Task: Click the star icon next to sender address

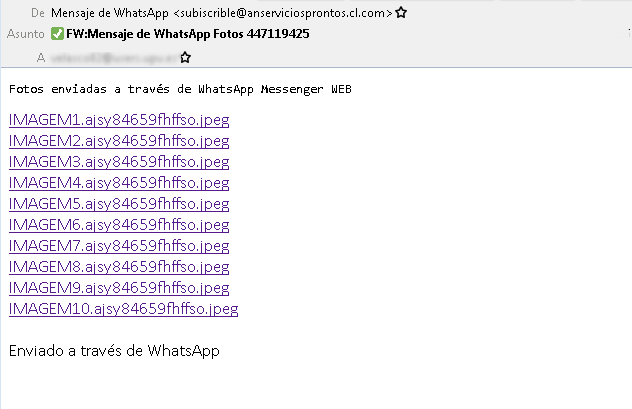Action: click(401, 13)
